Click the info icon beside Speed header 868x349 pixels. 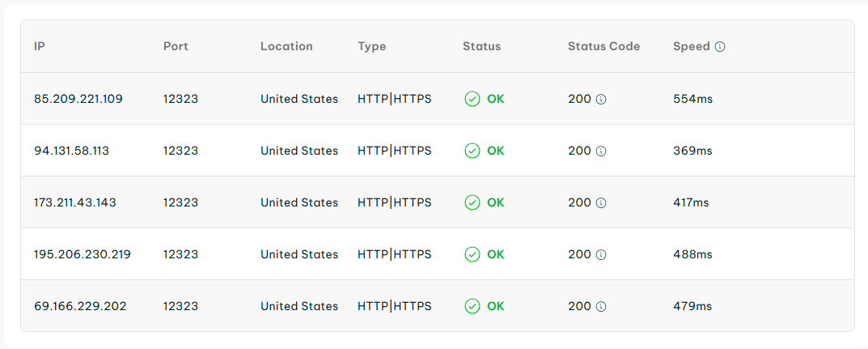[720, 47]
